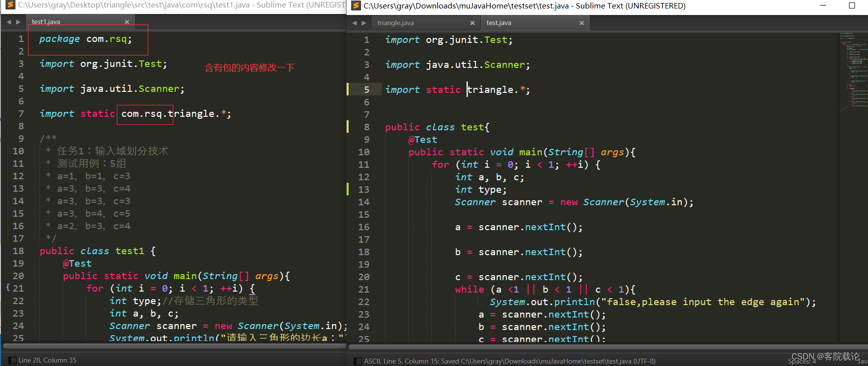Click the minimap in the test.java window
868x366 pixels.
pyautogui.click(x=853, y=72)
